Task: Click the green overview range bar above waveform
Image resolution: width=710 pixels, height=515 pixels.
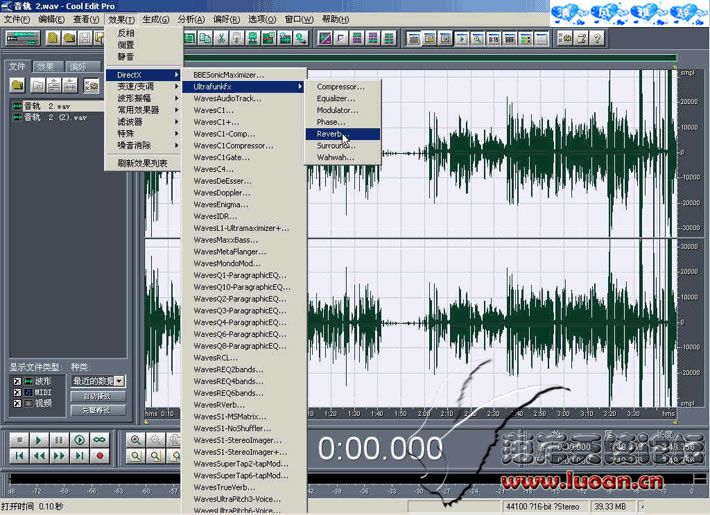Action: coord(429,58)
